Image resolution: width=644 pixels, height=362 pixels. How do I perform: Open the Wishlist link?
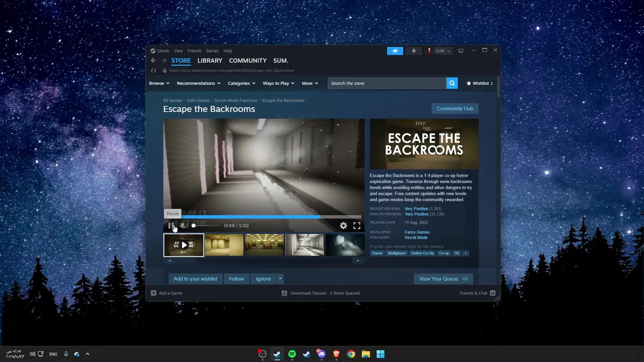479,83
